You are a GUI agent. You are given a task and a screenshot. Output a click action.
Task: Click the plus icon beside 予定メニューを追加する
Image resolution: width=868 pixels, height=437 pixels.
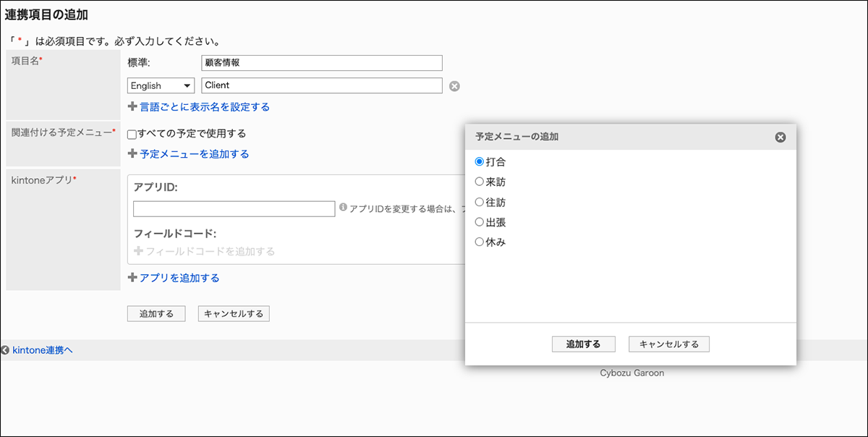[x=132, y=153]
